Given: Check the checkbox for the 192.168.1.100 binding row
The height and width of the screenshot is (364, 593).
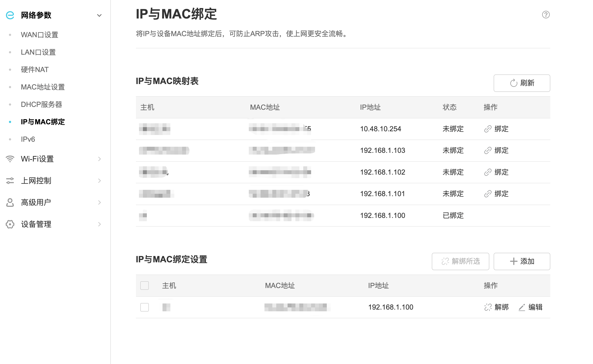Looking at the screenshot, I should click(144, 307).
